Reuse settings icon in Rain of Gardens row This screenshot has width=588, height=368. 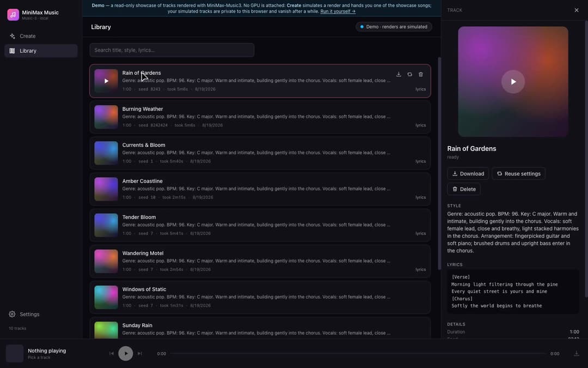409,74
